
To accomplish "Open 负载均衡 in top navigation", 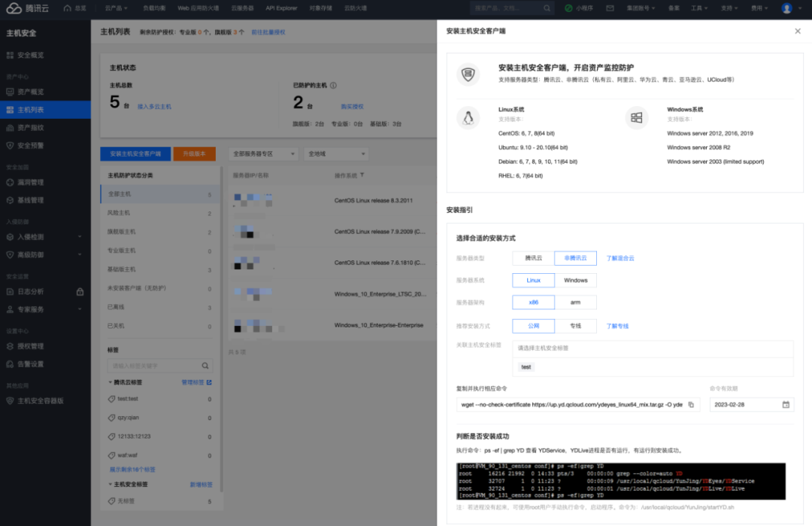I will 154,8.
